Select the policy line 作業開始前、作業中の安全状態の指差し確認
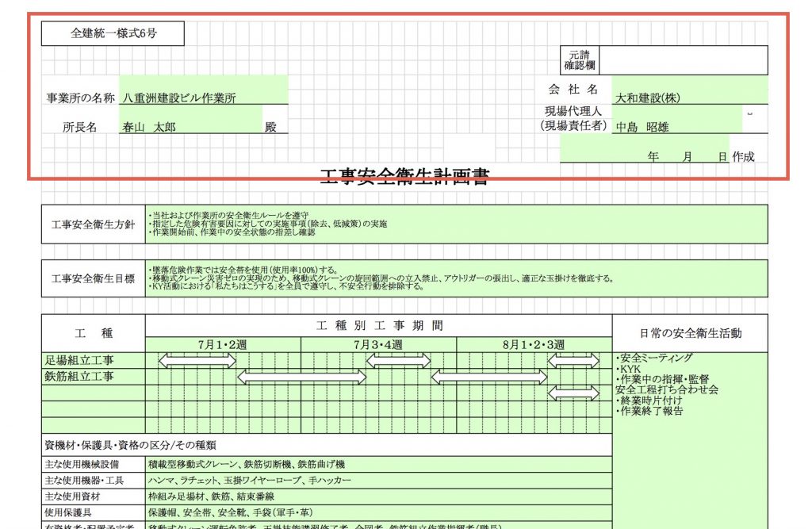The width and height of the screenshot is (812, 529). 232,232
